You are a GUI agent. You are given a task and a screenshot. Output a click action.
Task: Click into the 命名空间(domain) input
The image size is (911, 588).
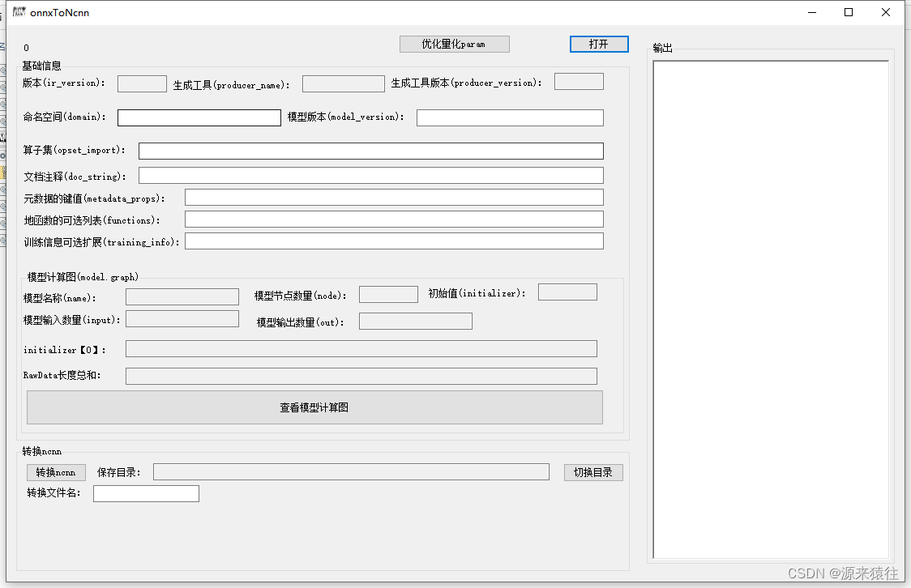tap(199, 117)
